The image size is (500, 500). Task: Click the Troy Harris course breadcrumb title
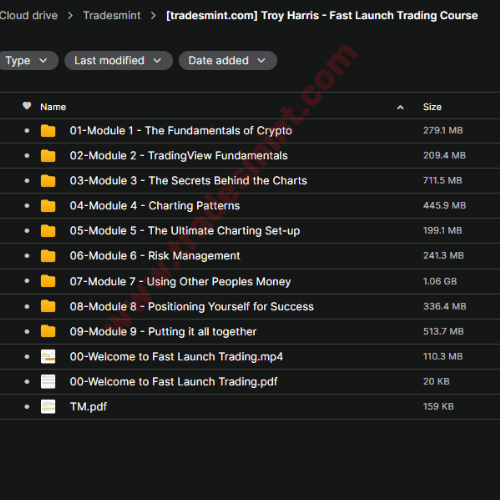click(322, 15)
